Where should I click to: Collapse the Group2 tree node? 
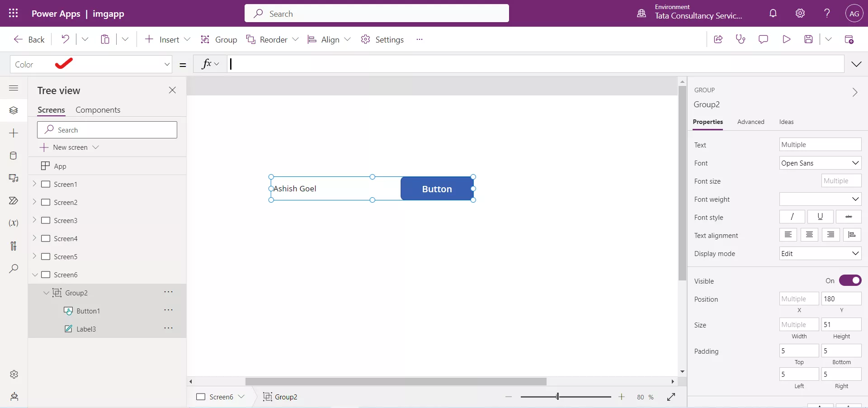46,293
